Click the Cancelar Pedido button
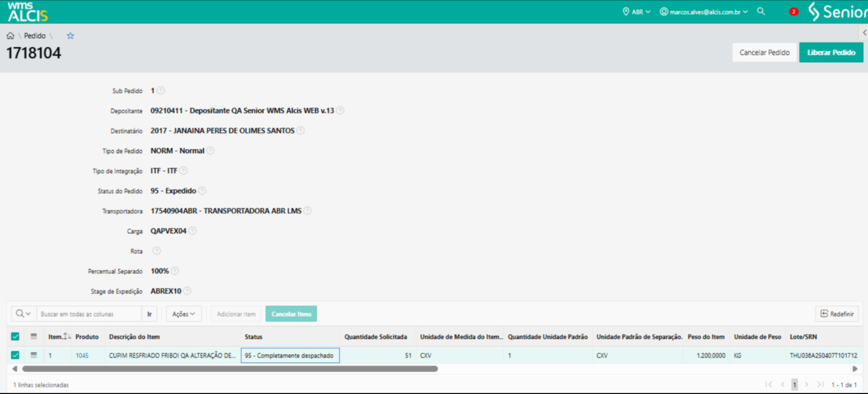Viewport: 868px width, 394px height. 764,53
